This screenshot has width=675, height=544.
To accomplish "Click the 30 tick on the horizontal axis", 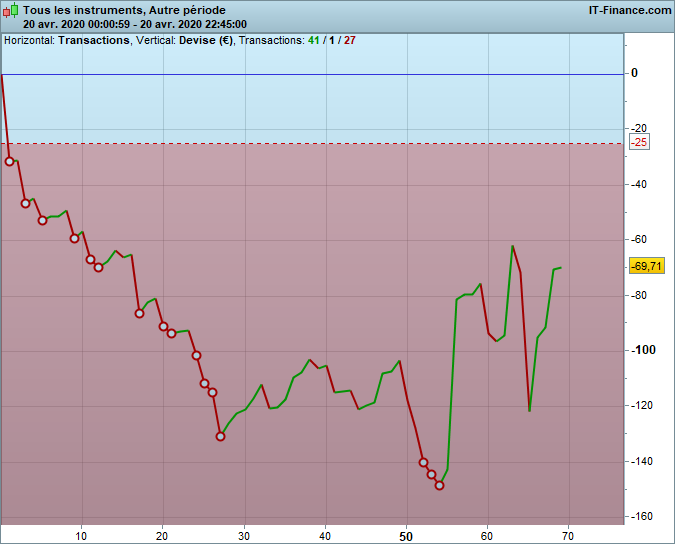I will (244, 536).
